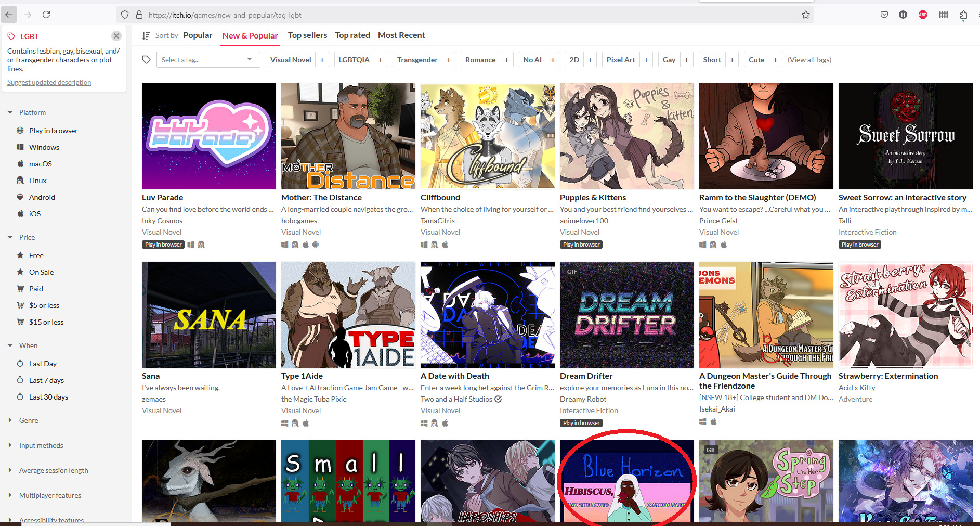Click the padlock site security icon

[x=139, y=15]
